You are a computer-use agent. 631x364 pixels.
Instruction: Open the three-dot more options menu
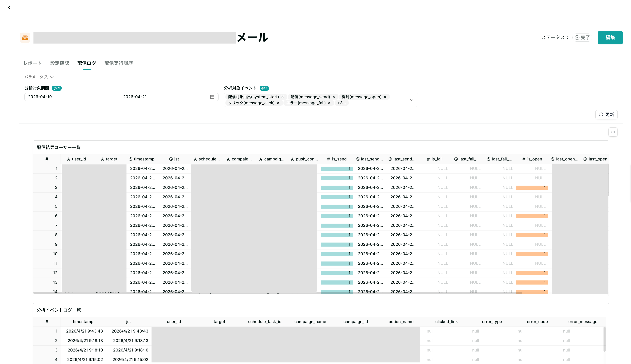(x=613, y=132)
